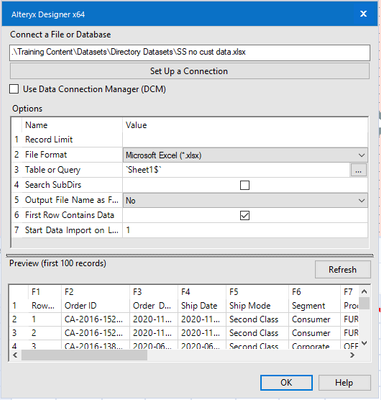Click the 'Search SubDirs' option name
Screen dimensions: 381x400
click(53, 185)
